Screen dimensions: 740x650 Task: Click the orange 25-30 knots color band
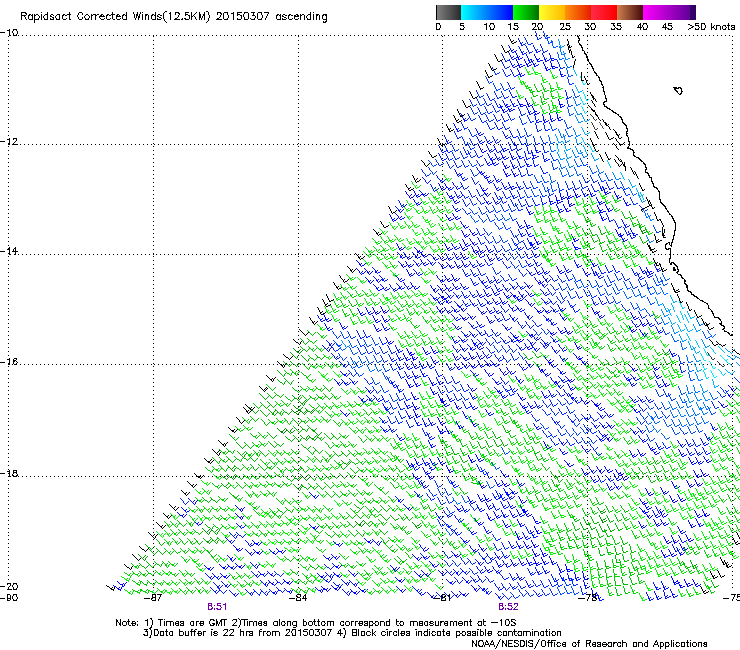pos(578,12)
